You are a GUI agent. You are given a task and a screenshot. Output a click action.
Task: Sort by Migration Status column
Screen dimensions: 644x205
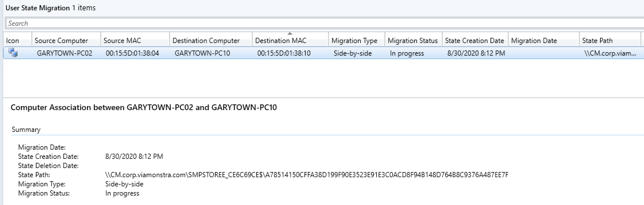click(412, 41)
